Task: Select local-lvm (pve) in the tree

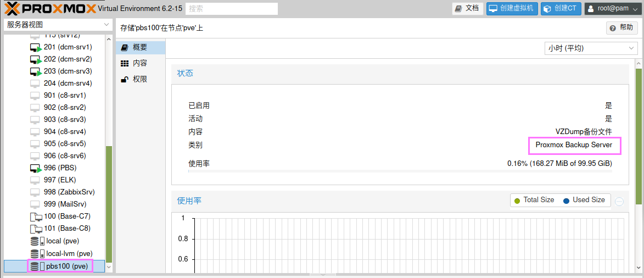Action: pyautogui.click(x=54, y=253)
